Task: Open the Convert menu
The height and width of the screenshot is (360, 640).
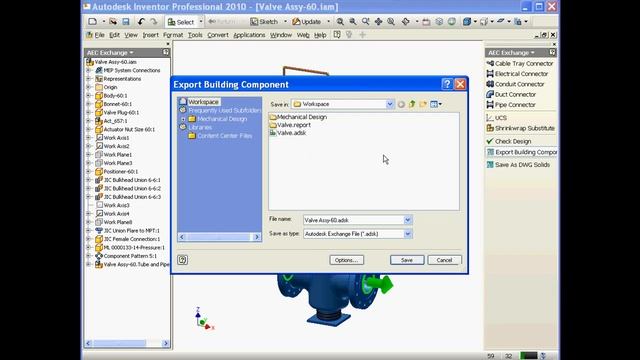Action: (218, 35)
